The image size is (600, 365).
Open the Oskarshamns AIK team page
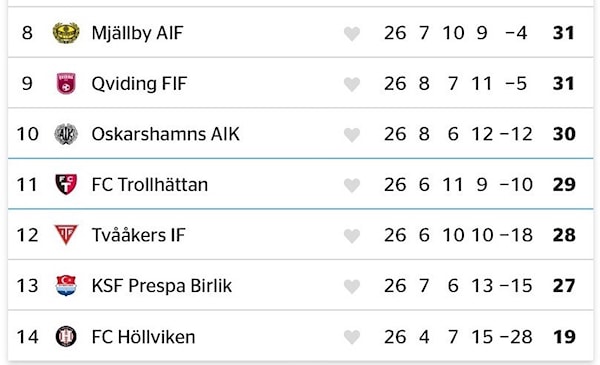coord(166,134)
